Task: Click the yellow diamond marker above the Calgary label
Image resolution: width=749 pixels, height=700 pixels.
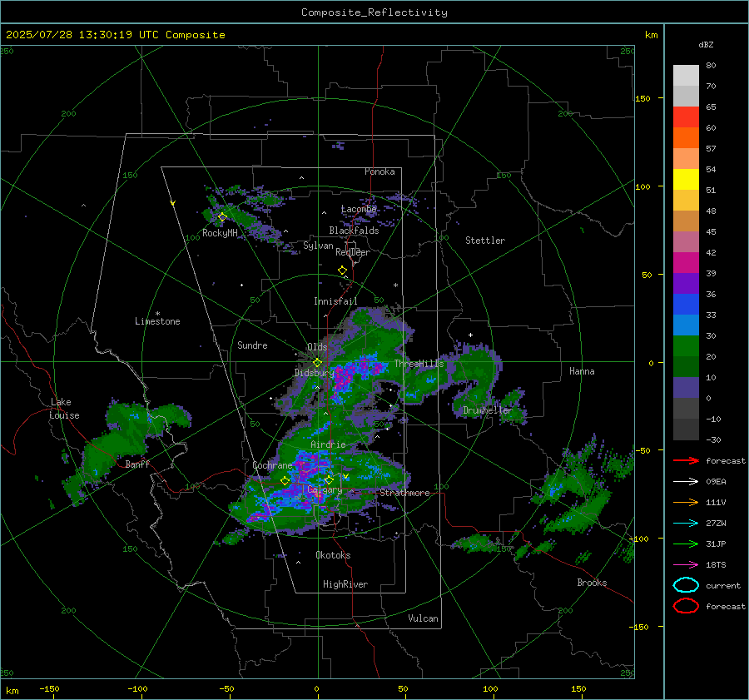Action: tap(329, 479)
